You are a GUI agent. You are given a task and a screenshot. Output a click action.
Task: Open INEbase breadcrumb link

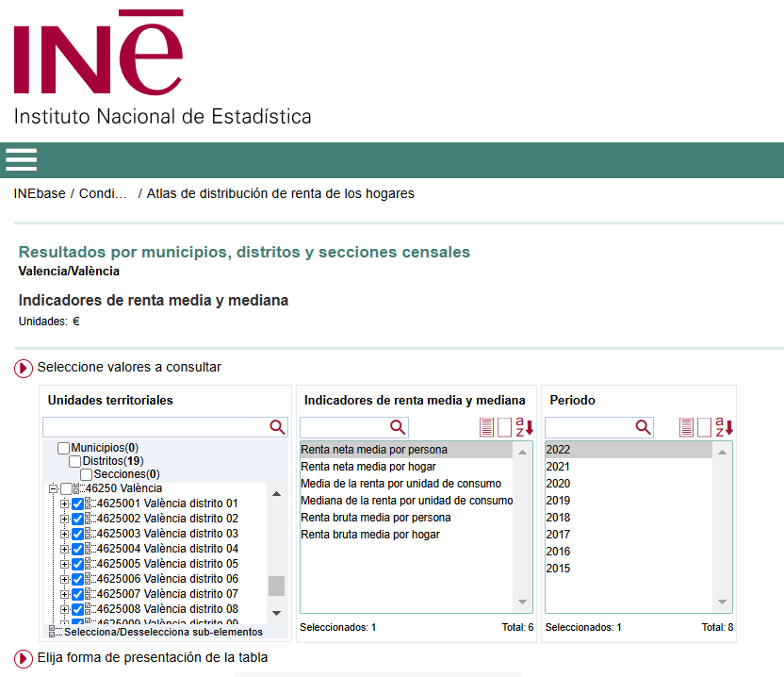pyautogui.click(x=40, y=193)
